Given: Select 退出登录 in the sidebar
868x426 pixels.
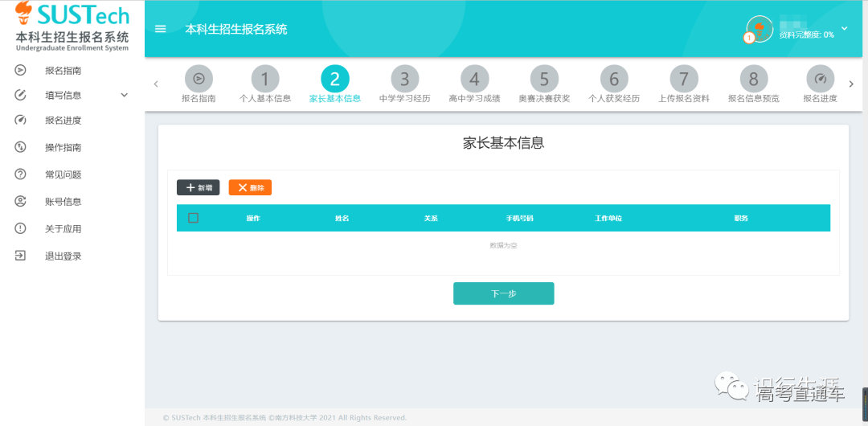Looking at the screenshot, I should click(x=63, y=256).
